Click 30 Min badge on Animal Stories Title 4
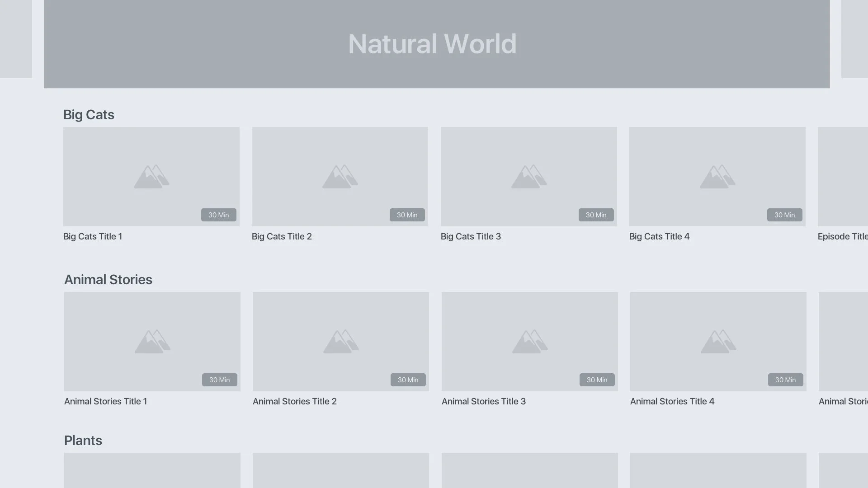 click(786, 380)
